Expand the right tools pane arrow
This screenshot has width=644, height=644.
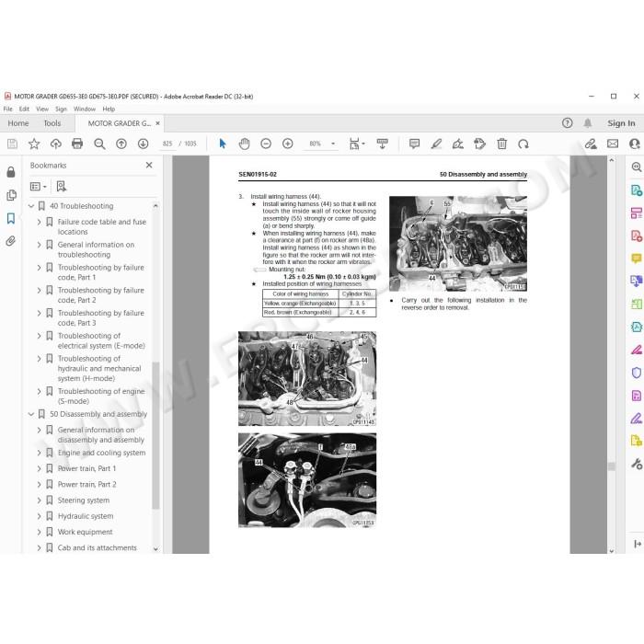(x=638, y=544)
